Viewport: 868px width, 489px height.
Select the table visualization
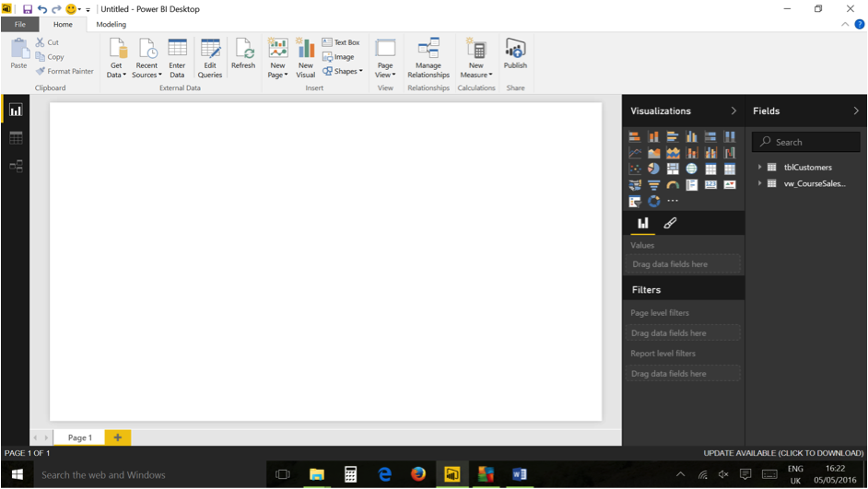[710, 169]
